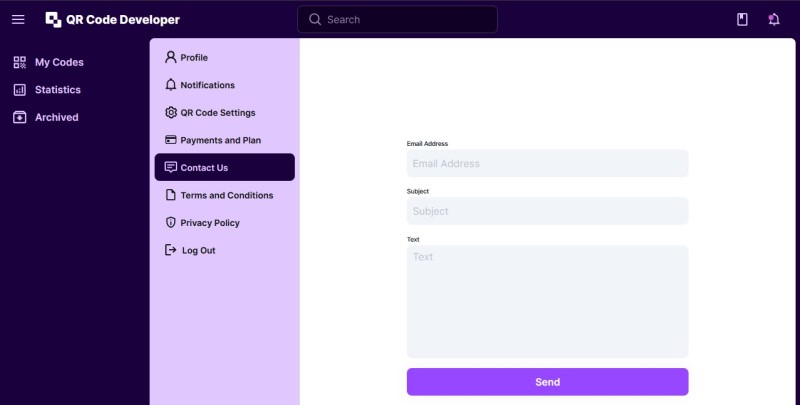Click the QR Code Settings gear icon
The image size is (800, 405).
coord(171,113)
